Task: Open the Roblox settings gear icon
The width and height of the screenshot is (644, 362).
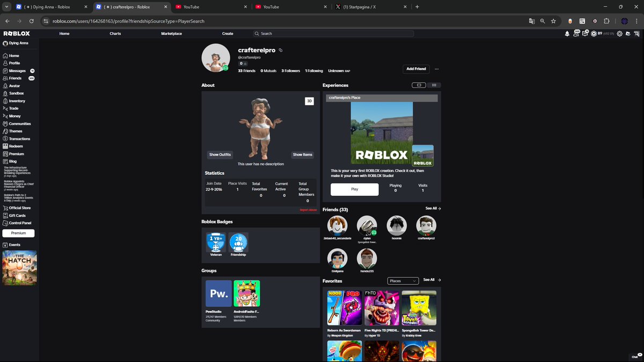Action: (x=619, y=33)
